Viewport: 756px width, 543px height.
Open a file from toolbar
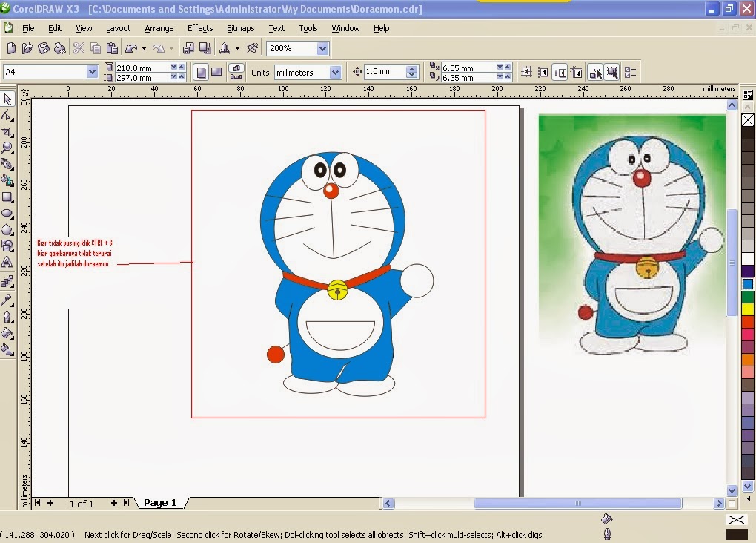coord(27,47)
